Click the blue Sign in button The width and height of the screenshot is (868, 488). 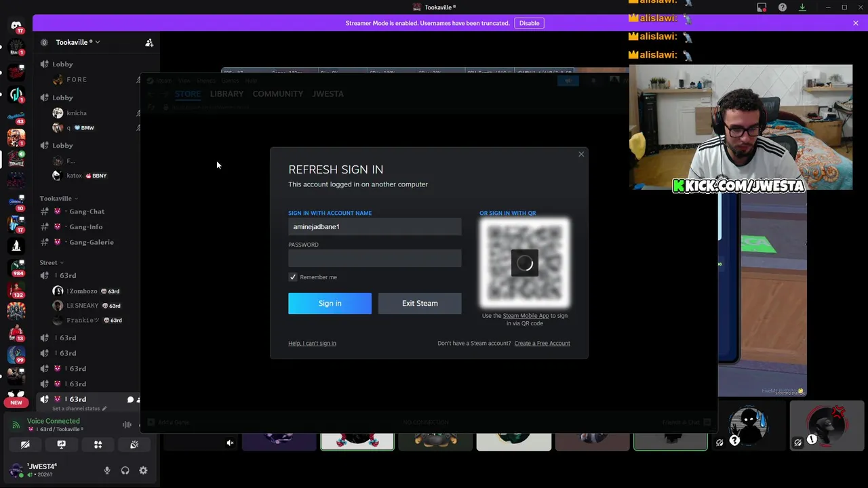point(330,304)
